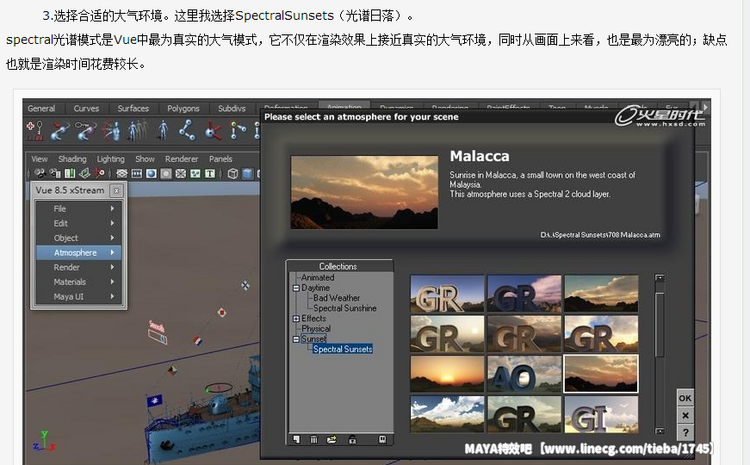Click the single blue figure shelf icon
The width and height of the screenshot is (750, 465).
point(163,130)
